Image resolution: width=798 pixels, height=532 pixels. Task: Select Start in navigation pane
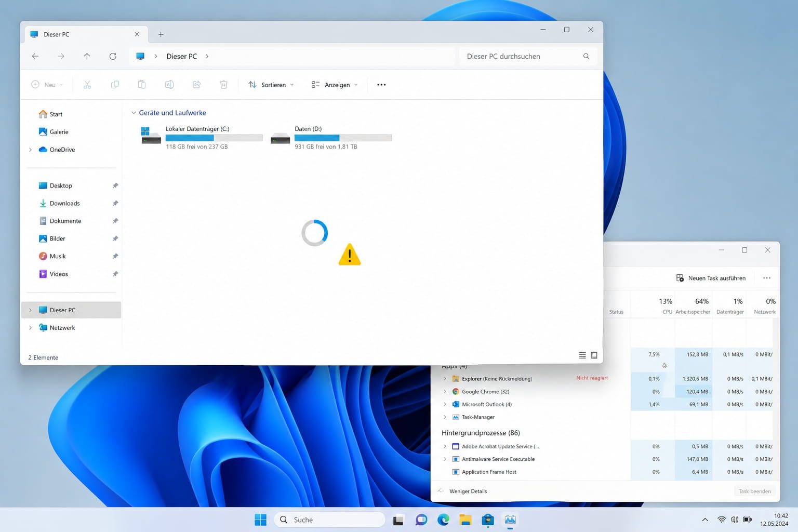(x=50, y=114)
